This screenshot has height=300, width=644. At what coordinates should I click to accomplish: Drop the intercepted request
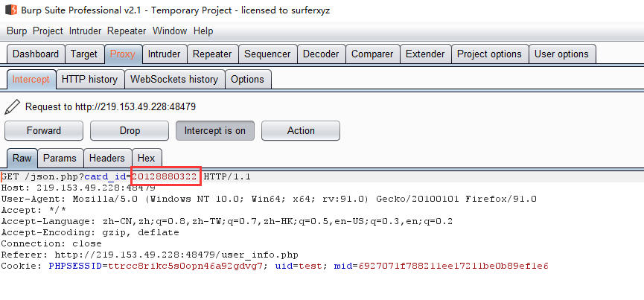(x=130, y=131)
